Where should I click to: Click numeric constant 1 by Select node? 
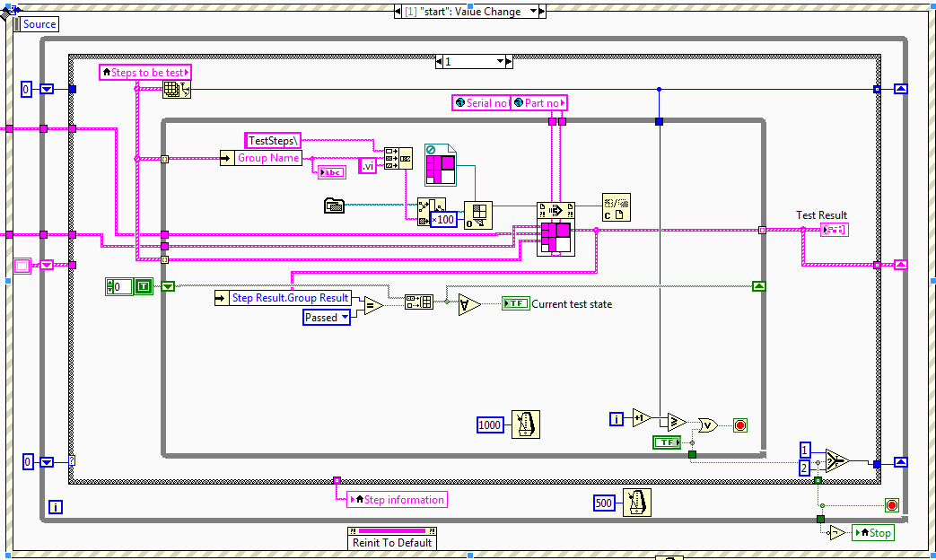point(805,451)
